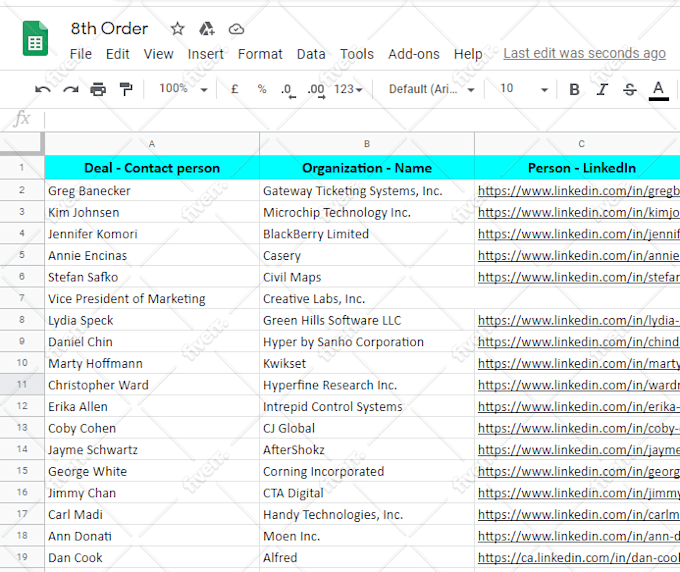Select the 'Jayme Schwartz' cell

[x=152, y=449]
